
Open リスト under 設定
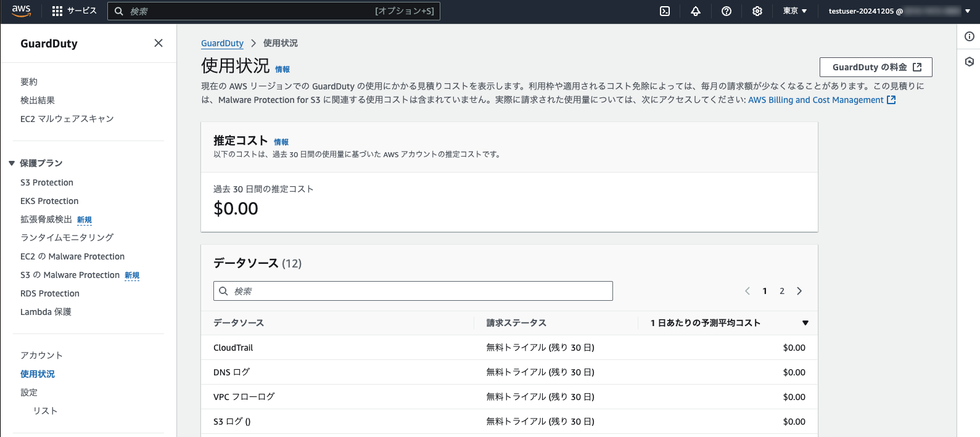pos(45,410)
